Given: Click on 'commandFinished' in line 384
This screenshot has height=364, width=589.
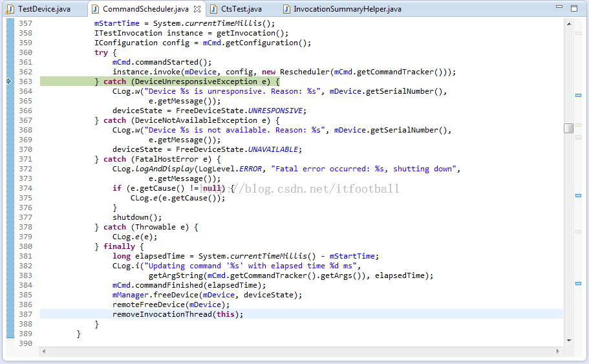Looking at the screenshot, I should [169, 285].
